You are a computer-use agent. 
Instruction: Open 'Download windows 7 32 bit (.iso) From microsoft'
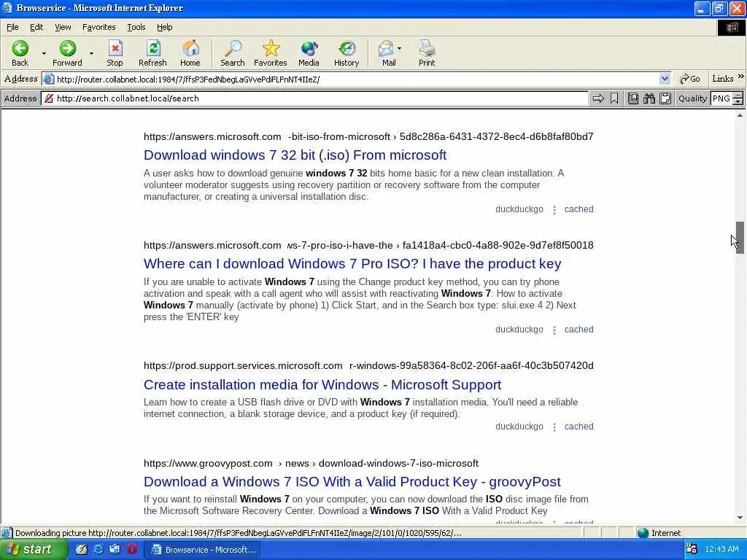click(295, 155)
